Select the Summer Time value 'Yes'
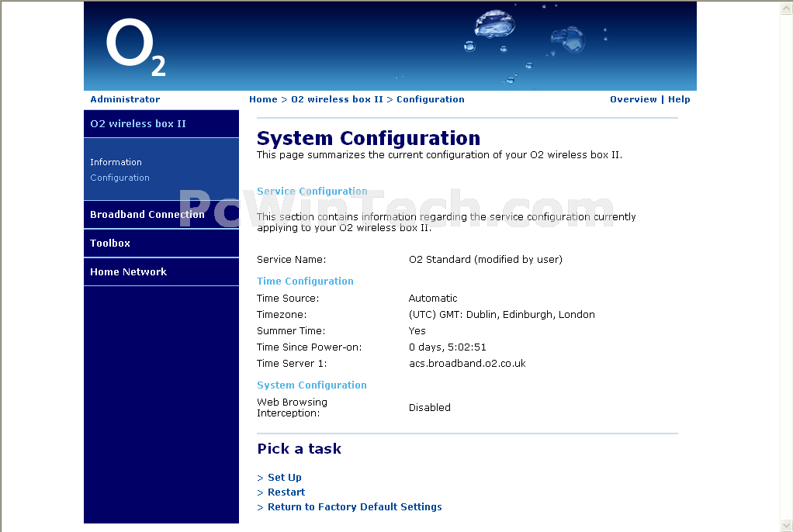This screenshot has height=532, width=793. point(417,330)
